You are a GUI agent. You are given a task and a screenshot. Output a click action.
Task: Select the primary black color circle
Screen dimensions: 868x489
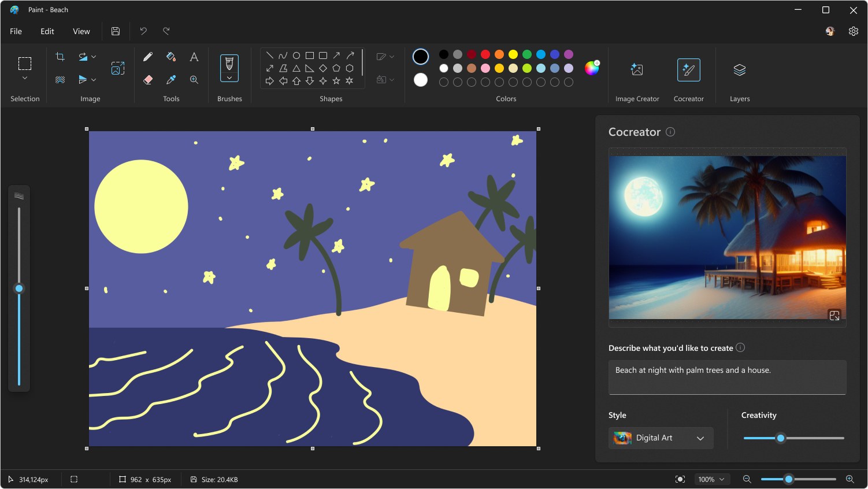[421, 57]
